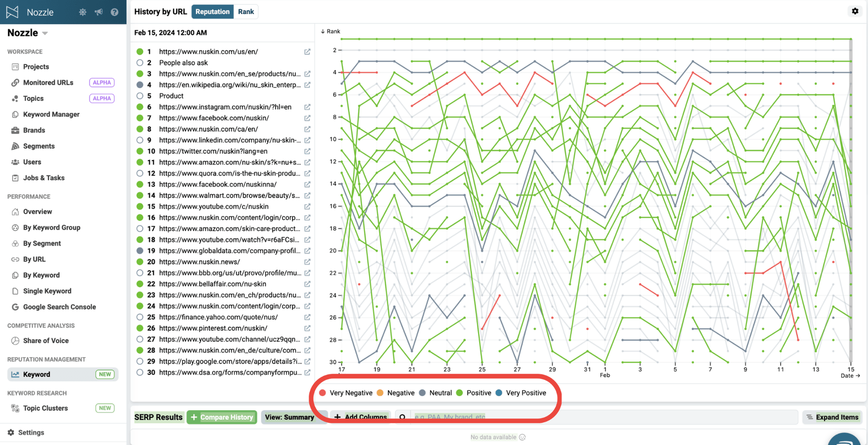Open external link icon for globaldata.com row
This screenshot has height=445, width=868.
[x=307, y=251]
